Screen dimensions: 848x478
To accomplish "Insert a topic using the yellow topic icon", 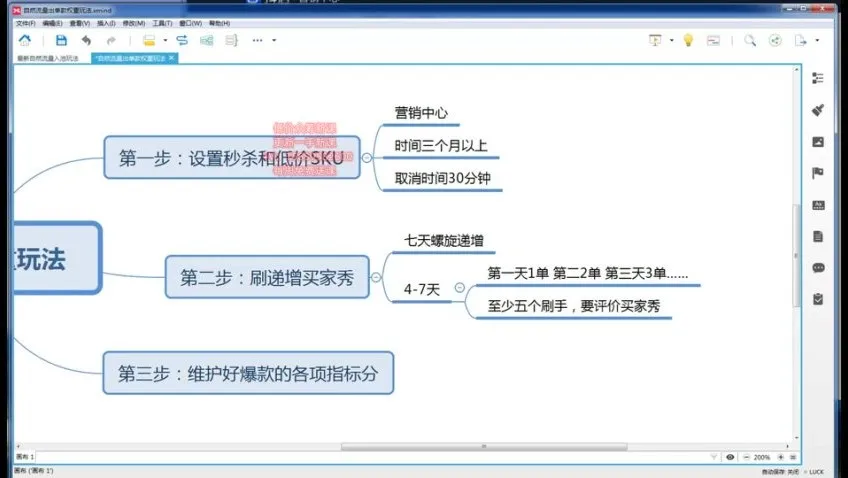I will click(149, 40).
